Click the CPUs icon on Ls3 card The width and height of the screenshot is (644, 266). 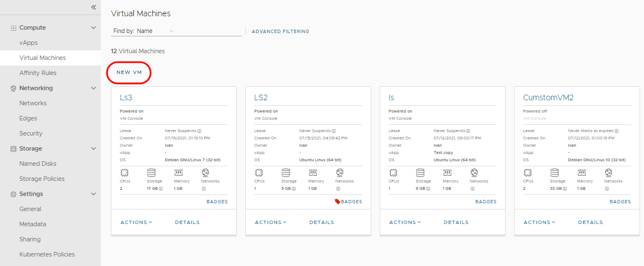tap(124, 172)
